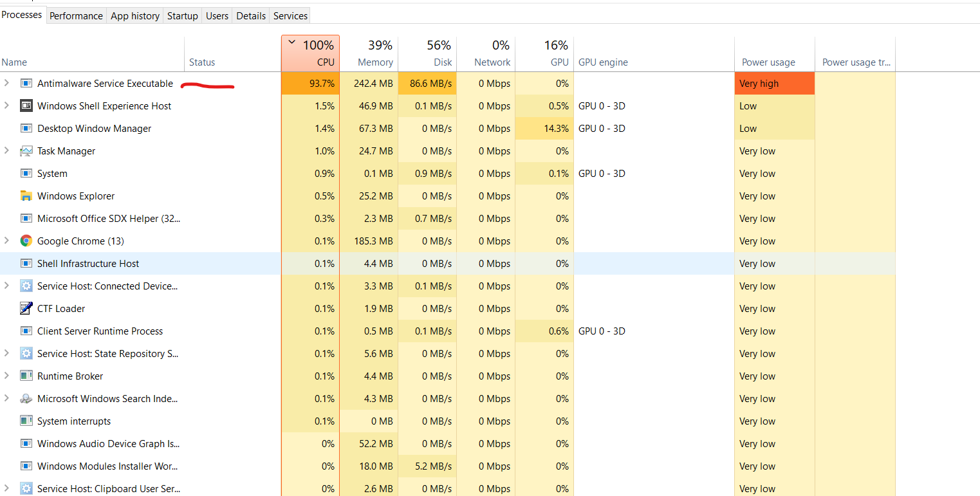Screen dimensions: 980x496
Task: Expand Service Host: Clipboard User Service row
Action: point(6,488)
